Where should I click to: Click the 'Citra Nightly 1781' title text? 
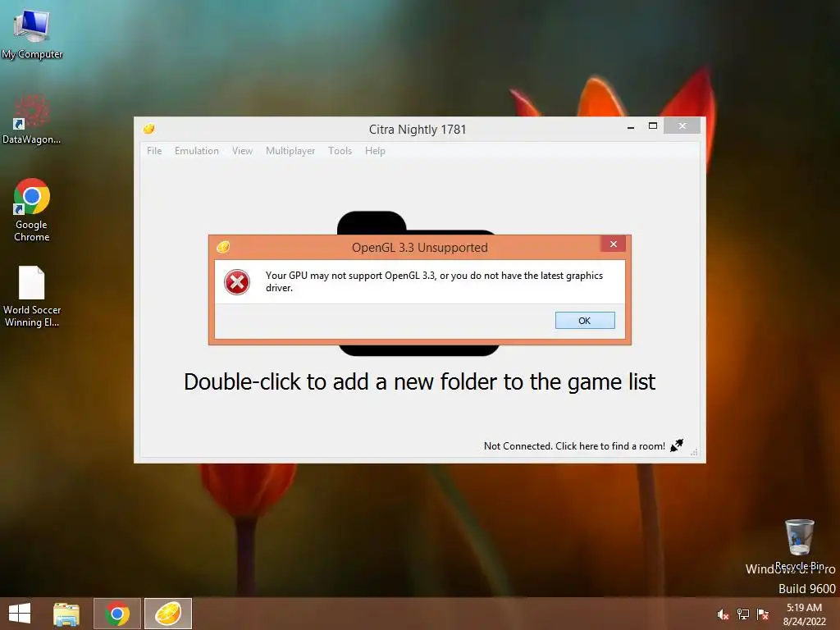coord(418,129)
